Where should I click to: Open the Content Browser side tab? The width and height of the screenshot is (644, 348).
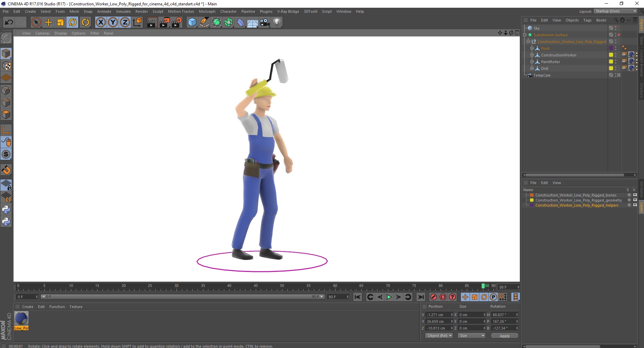[x=641, y=63]
